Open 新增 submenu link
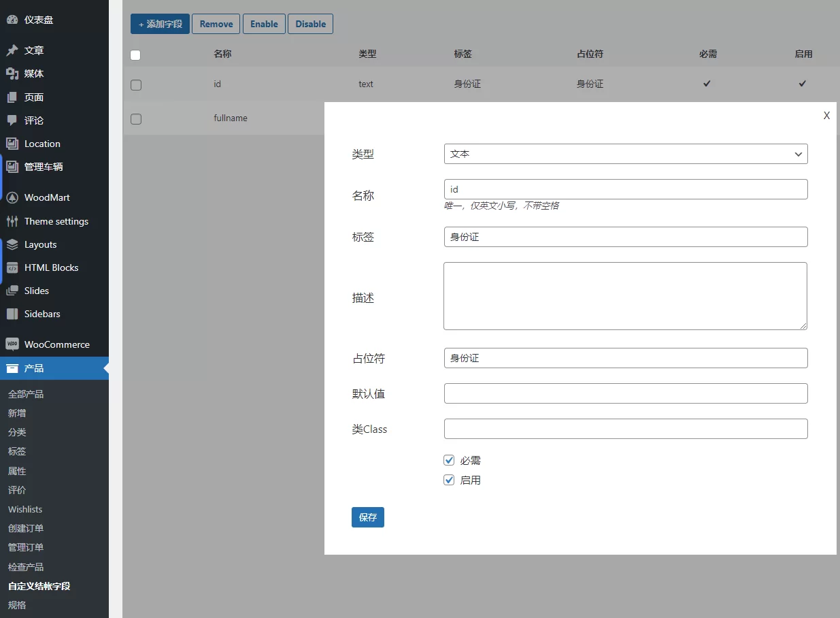This screenshot has height=618, width=840. [17, 413]
